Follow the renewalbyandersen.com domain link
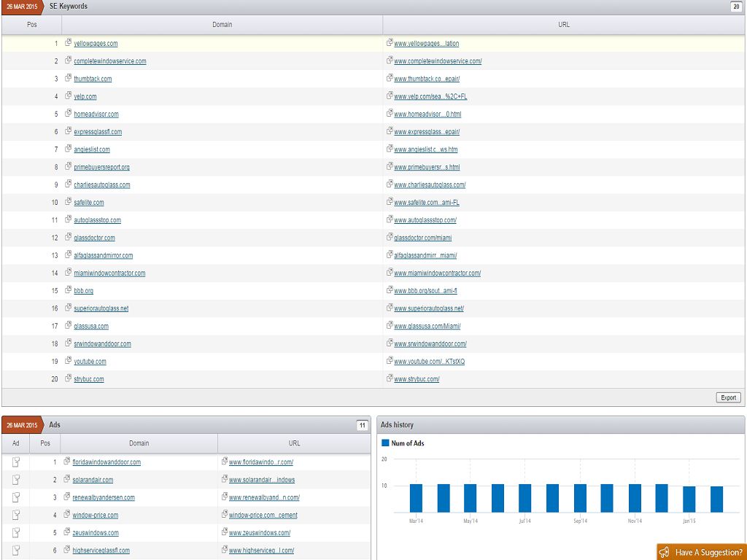 click(x=104, y=497)
